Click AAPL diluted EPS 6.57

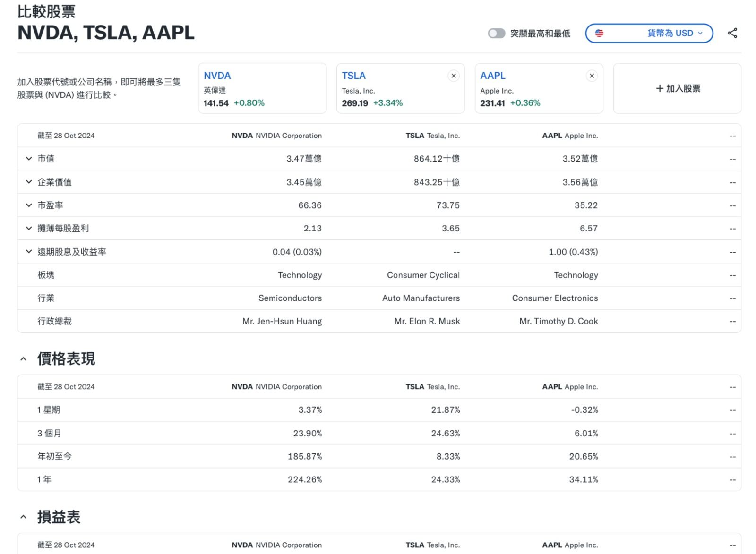click(589, 228)
